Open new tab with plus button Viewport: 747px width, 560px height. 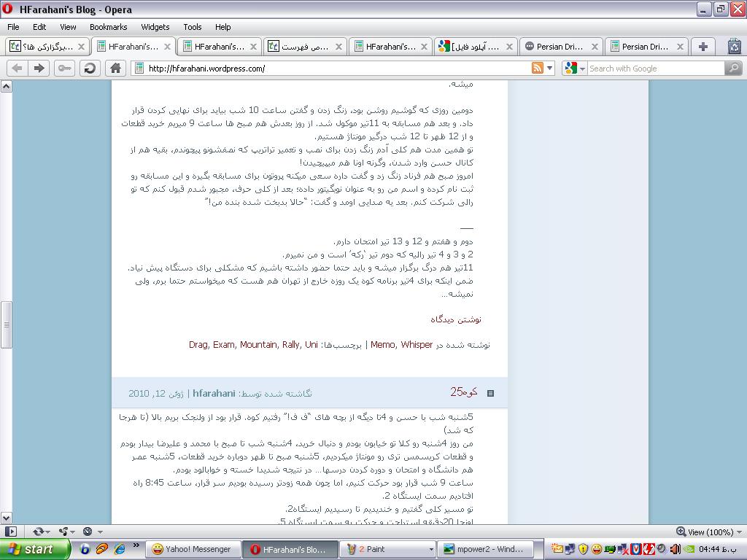tap(703, 46)
